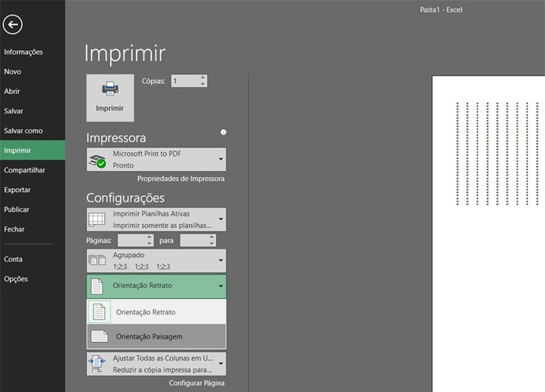Image resolution: width=545 pixels, height=392 pixels.
Task: Select Exportar in the sidebar
Action: 17,189
